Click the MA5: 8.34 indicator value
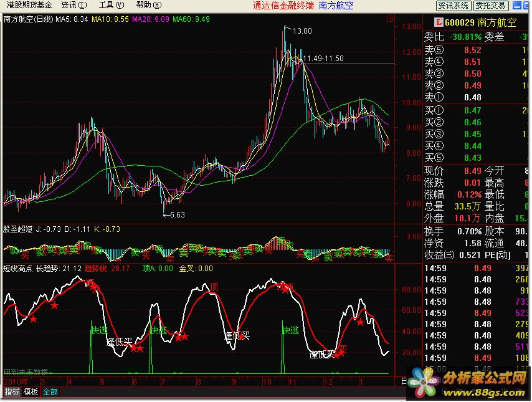This screenshot has width=532, height=402. [x=72, y=19]
